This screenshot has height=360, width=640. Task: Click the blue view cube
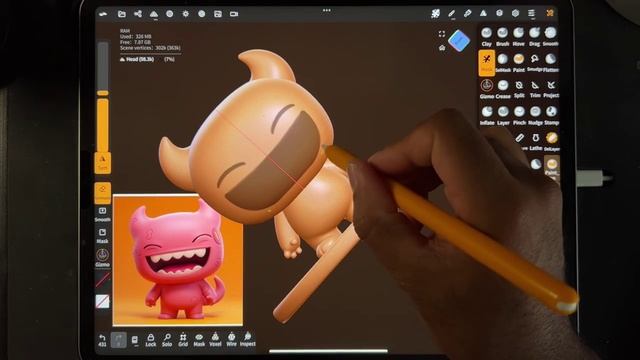tap(459, 40)
